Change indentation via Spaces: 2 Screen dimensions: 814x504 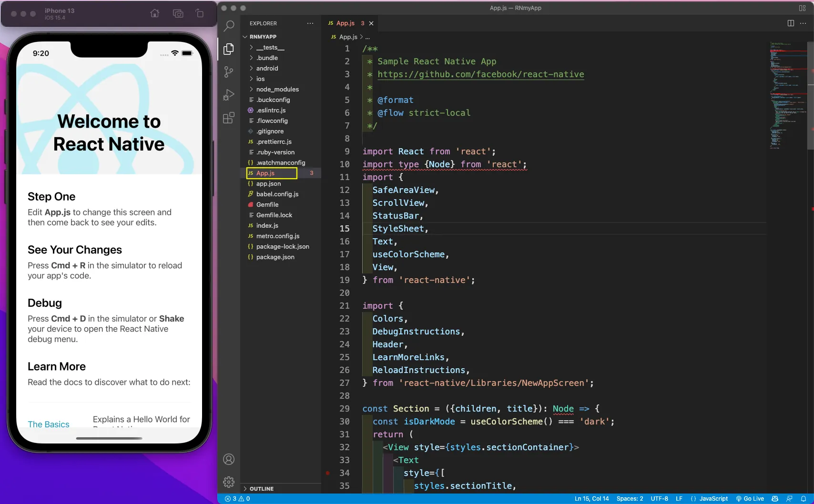tap(630, 499)
